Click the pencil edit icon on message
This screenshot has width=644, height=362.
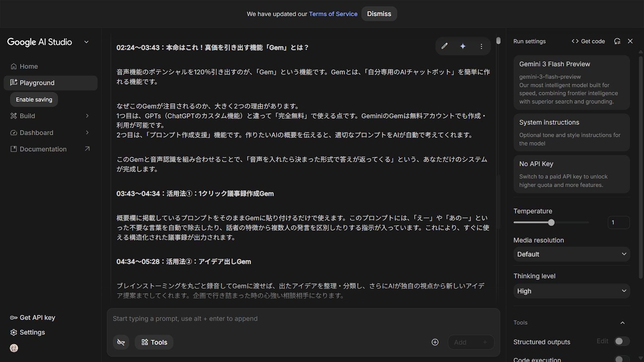[x=444, y=46]
